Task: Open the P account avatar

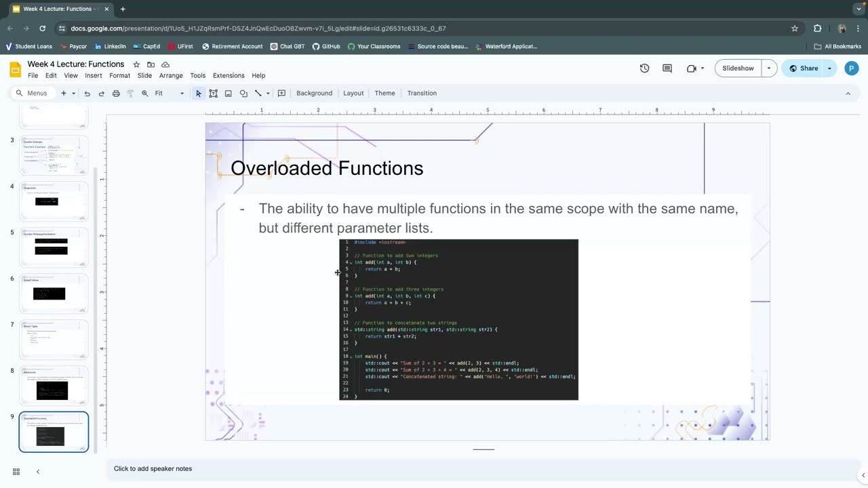Action: click(x=852, y=68)
